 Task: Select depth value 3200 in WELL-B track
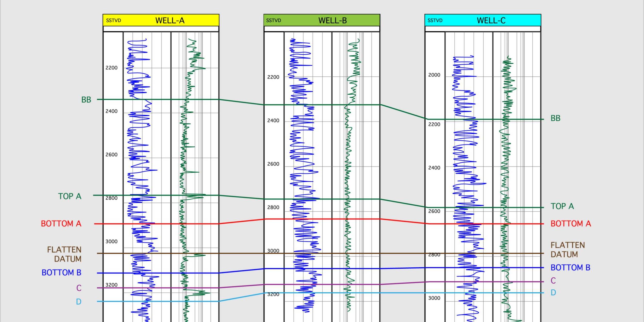(x=273, y=294)
